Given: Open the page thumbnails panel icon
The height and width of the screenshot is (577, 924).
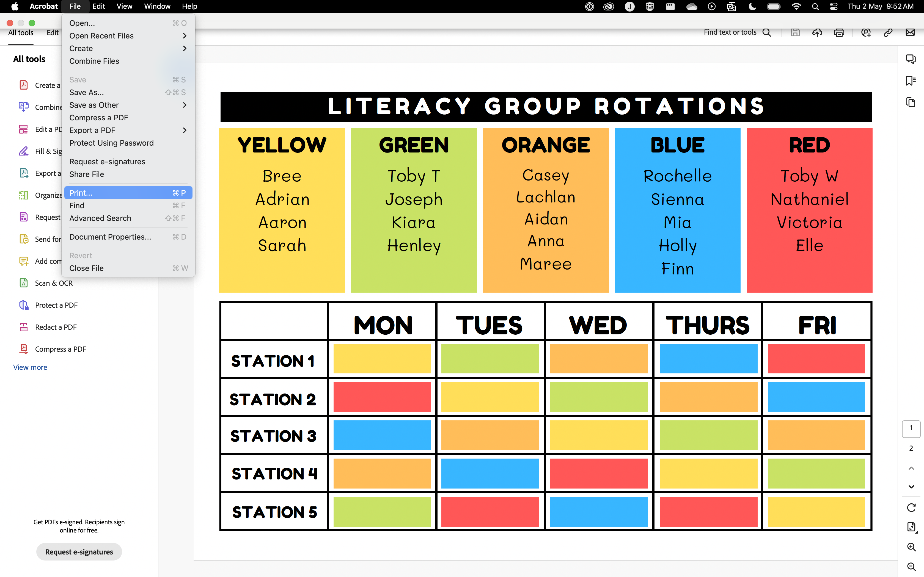Looking at the screenshot, I should (x=911, y=102).
